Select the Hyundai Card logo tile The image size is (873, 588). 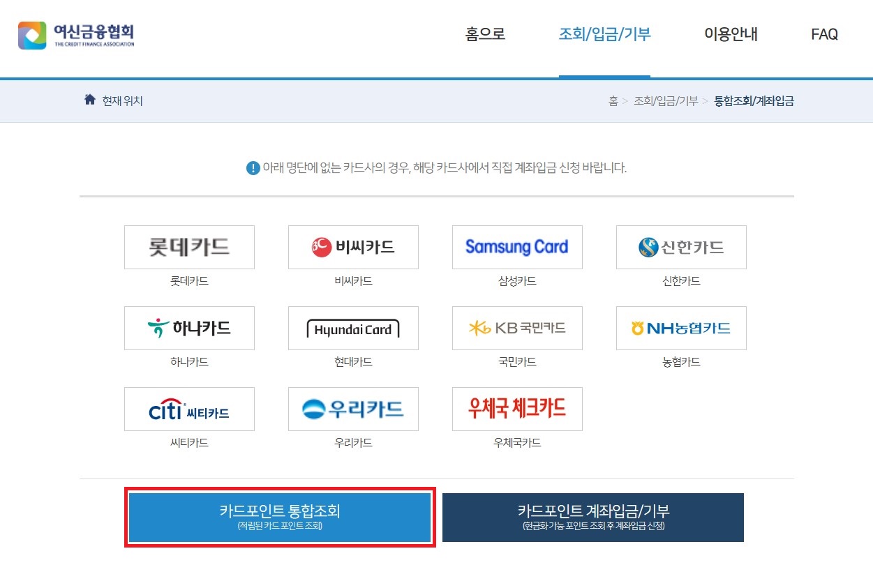[x=353, y=328]
